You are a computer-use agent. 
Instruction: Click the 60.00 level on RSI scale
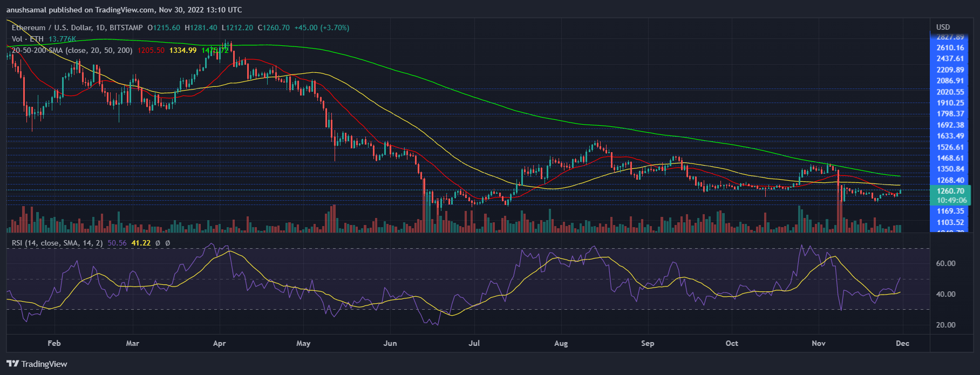click(x=945, y=263)
